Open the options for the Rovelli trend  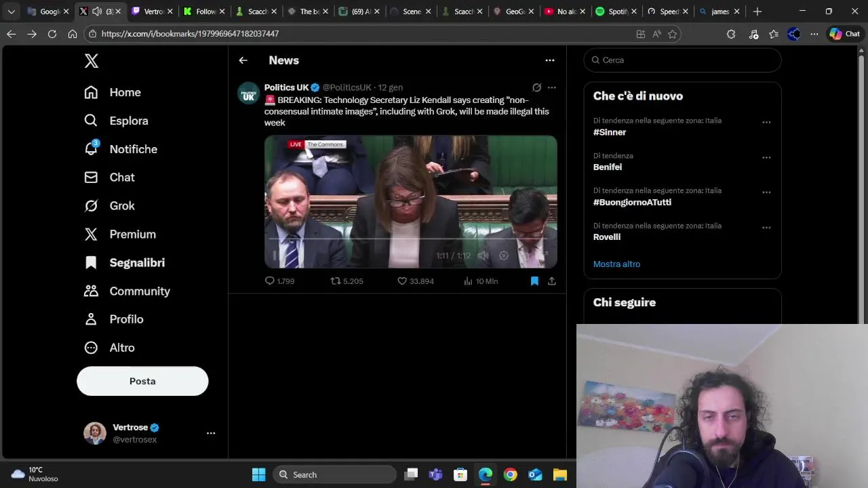pos(766,227)
